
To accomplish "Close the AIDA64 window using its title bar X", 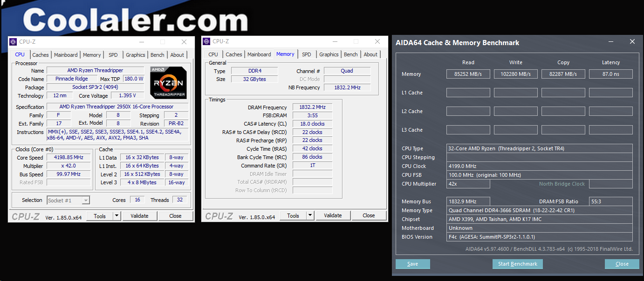I will point(632,42).
